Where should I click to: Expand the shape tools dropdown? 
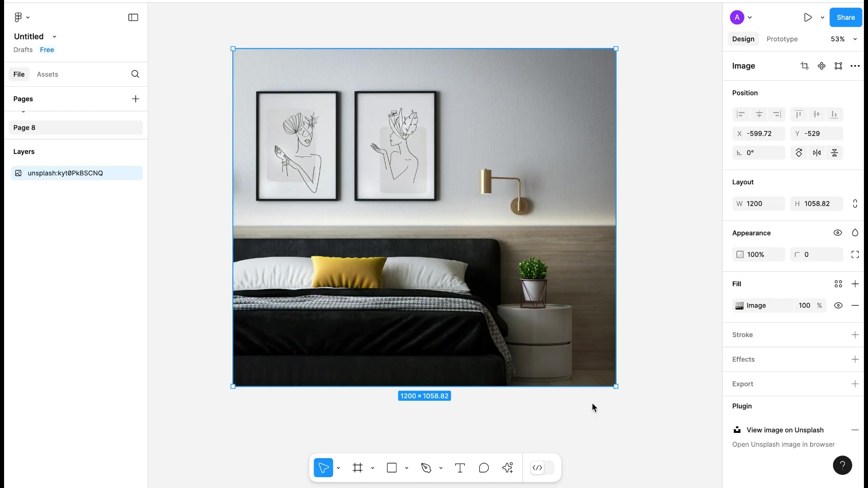pyautogui.click(x=406, y=468)
